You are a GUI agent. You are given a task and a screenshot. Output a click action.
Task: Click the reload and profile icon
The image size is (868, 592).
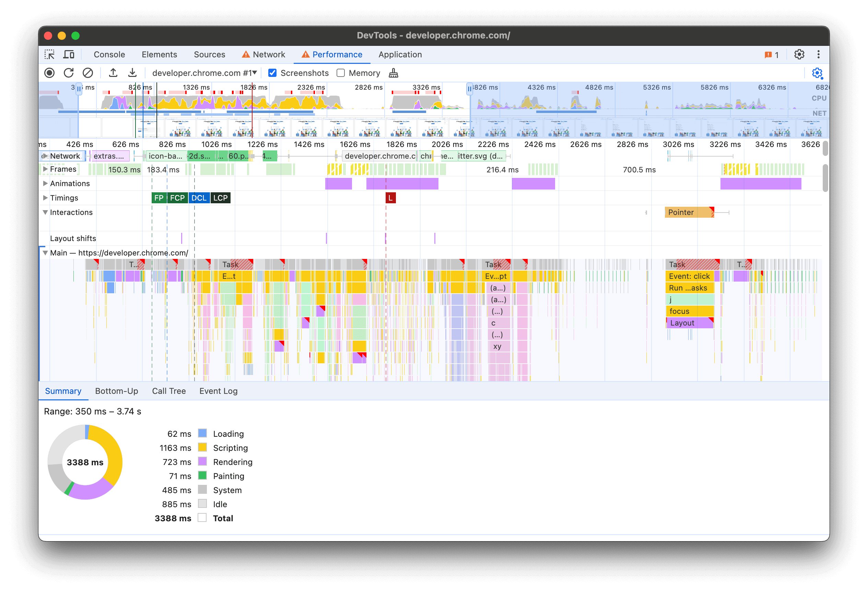point(68,72)
